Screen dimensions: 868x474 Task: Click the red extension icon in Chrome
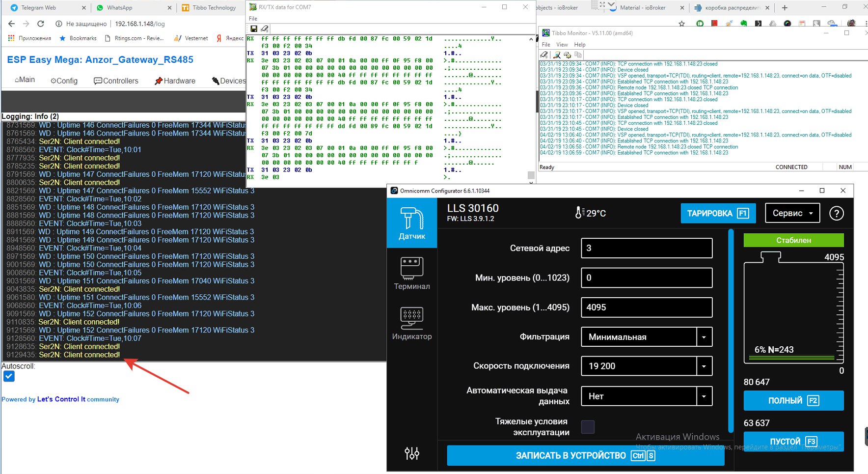pyautogui.click(x=714, y=24)
